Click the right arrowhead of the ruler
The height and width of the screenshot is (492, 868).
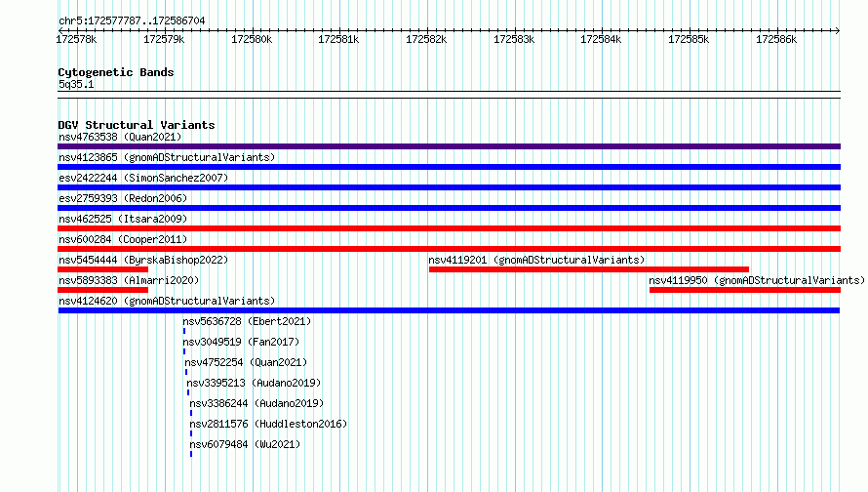838,30
